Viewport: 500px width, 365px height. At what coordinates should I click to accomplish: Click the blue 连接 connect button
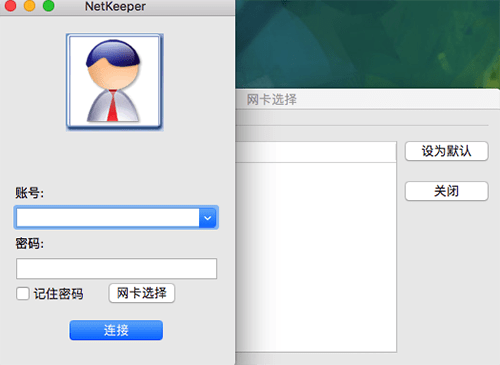tap(116, 330)
